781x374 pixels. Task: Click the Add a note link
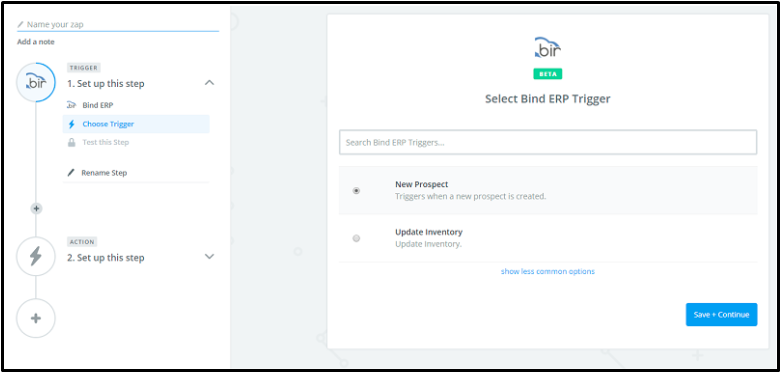36,42
